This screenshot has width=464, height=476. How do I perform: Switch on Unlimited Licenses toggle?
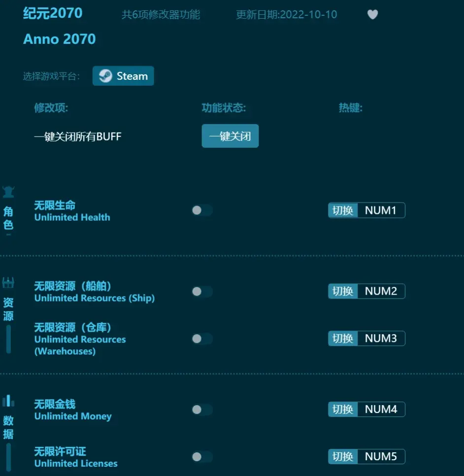202,457
